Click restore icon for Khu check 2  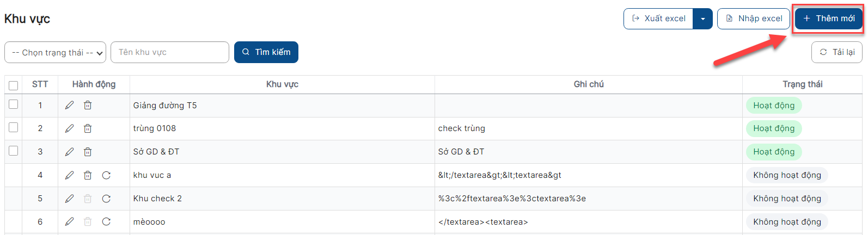106,199
